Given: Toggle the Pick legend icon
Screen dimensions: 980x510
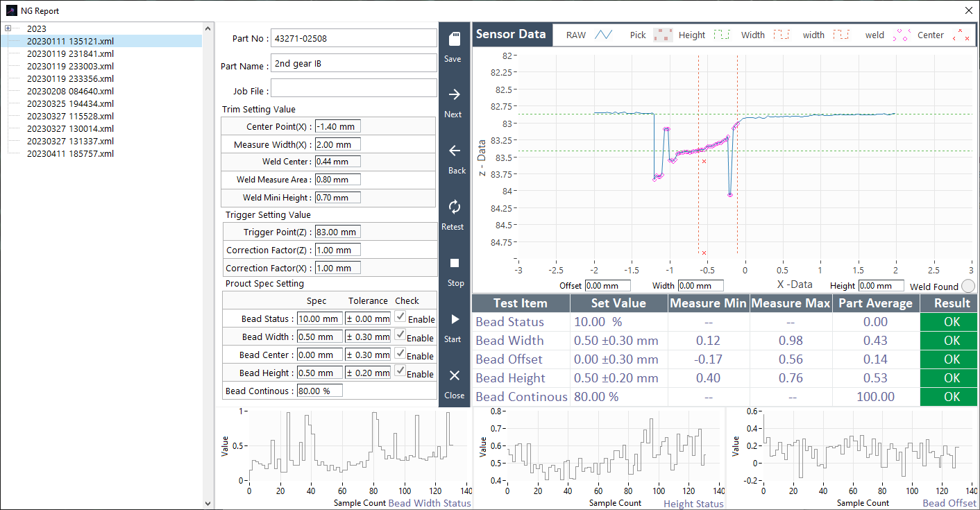Looking at the screenshot, I should 663,35.
